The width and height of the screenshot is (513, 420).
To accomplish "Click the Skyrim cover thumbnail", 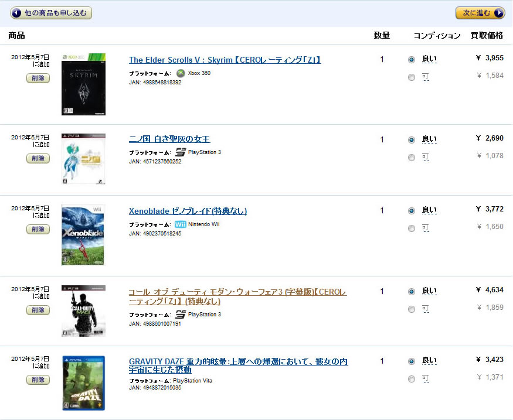I will [83, 84].
